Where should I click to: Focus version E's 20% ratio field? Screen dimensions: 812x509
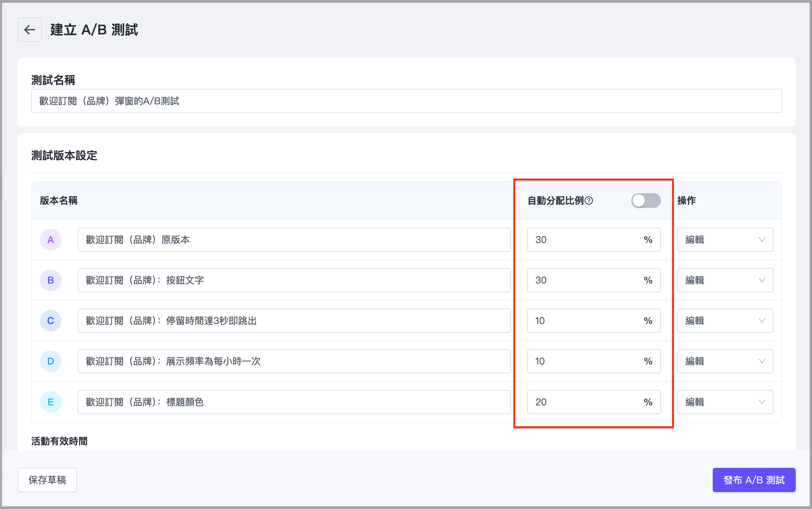[588, 402]
